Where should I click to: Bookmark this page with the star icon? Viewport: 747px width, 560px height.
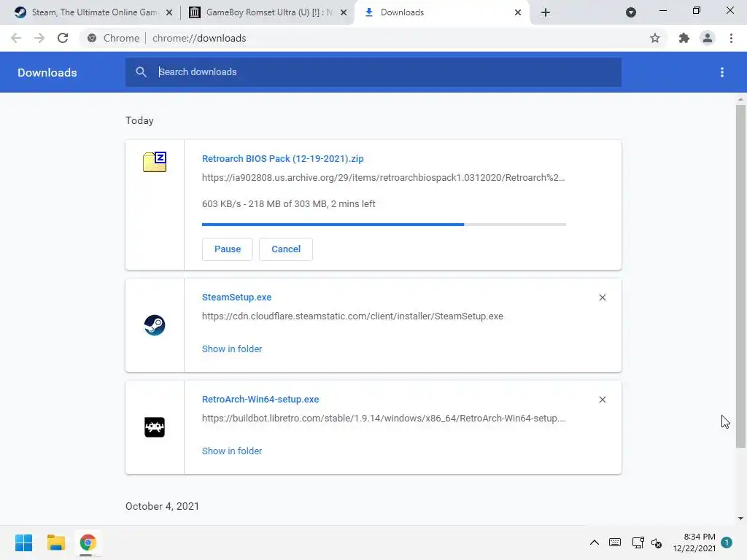(655, 38)
